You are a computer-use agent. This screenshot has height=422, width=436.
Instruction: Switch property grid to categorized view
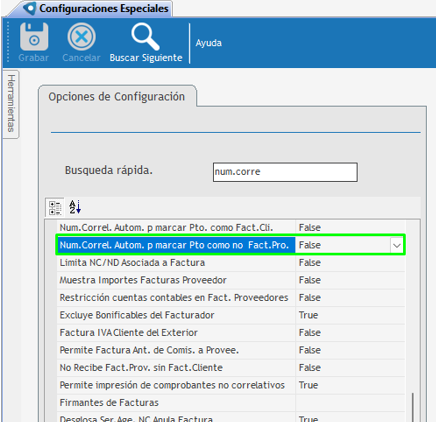[x=55, y=207]
